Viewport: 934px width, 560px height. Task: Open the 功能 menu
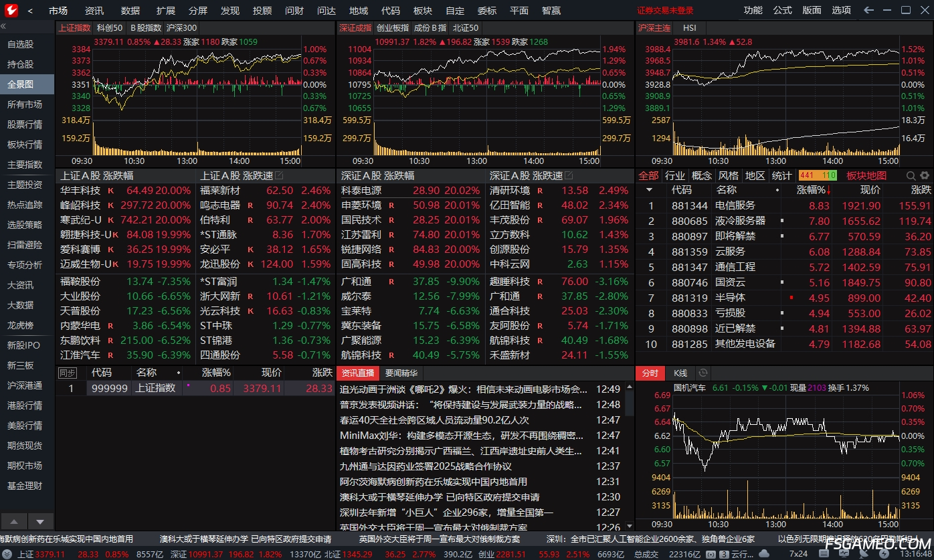(753, 10)
